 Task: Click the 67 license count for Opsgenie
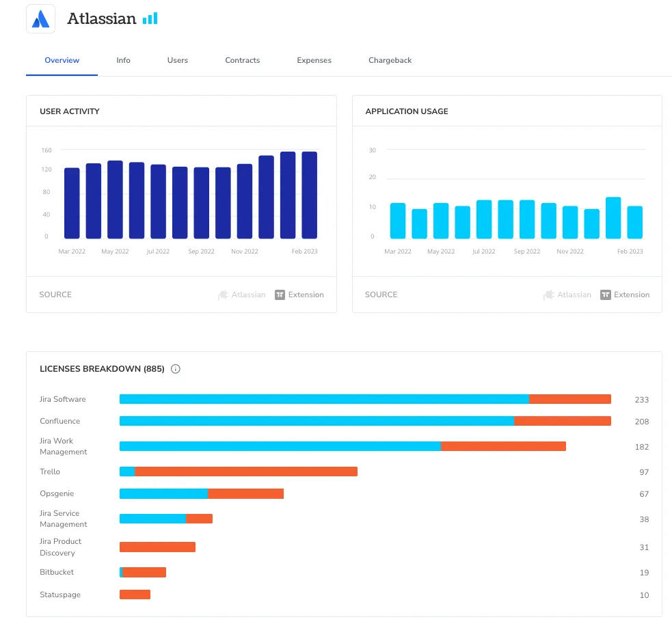(x=644, y=494)
